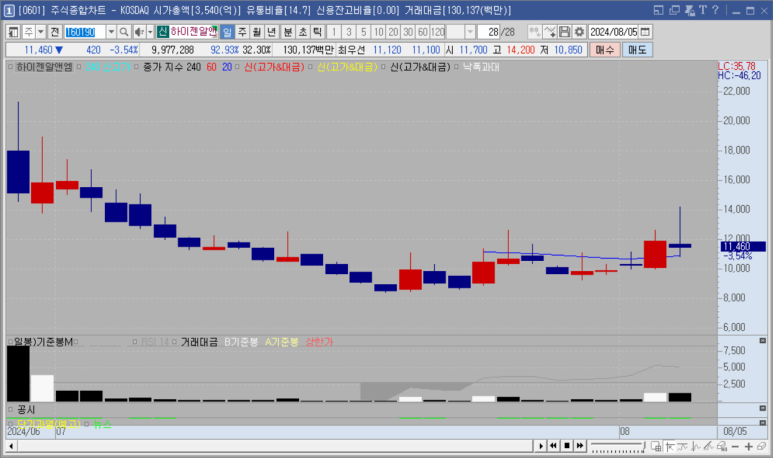Click the eraser icon to clear drawings
Viewport: 773px width, 458px height.
pyautogui.click(x=762, y=446)
